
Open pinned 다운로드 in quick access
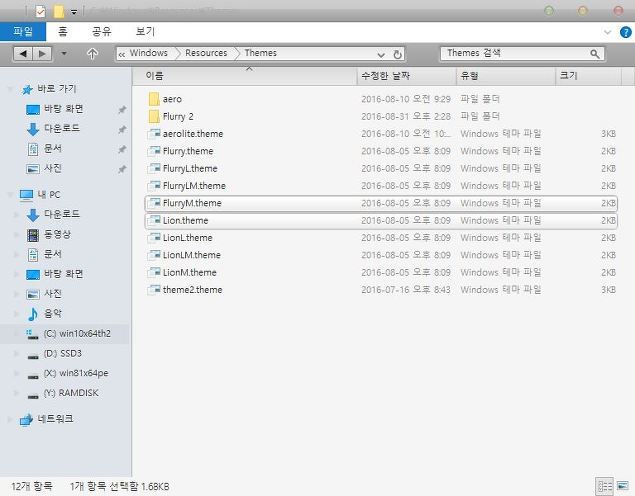click(62, 128)
